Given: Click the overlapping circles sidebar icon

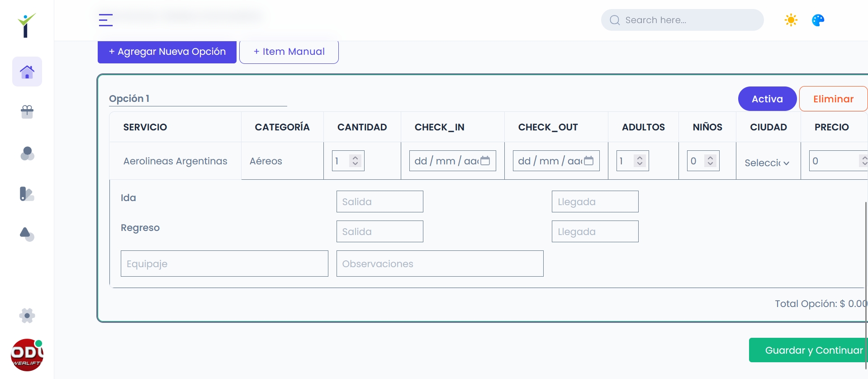Looking at the screenshot, I should (x=27, y=154).
